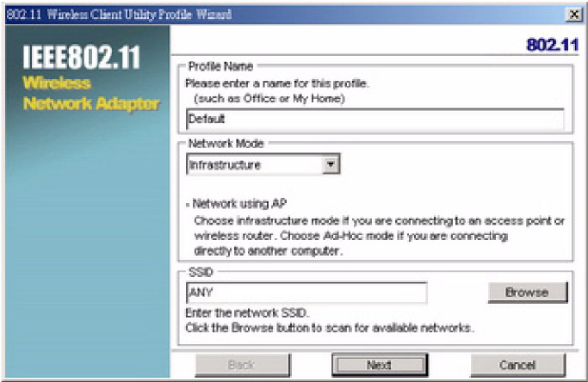Go to the Next wizard step
Screen dimensions: 588x382
tap(379, 365)
